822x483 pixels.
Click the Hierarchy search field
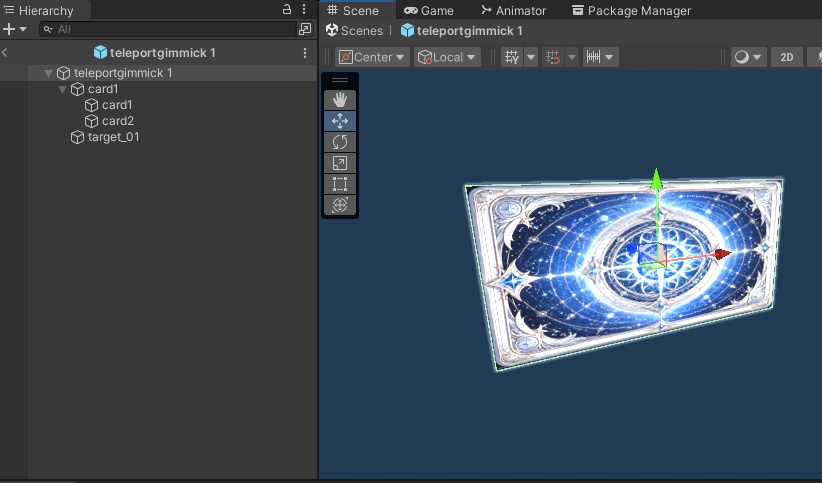tap(168, 29)
